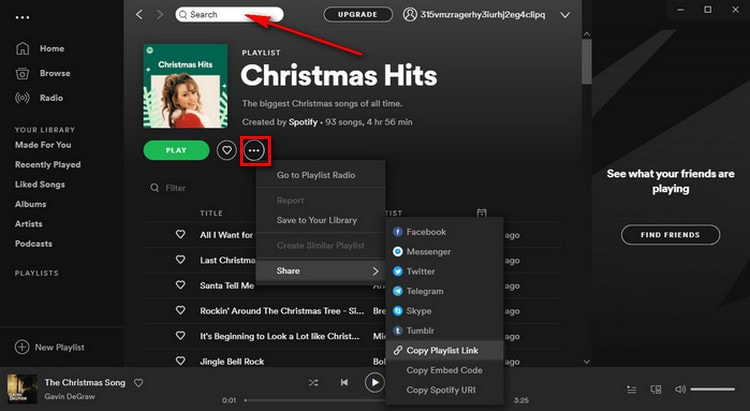
Task: Share playlist to Telegram
Action: pyautogui.click(x=444, y=291)
